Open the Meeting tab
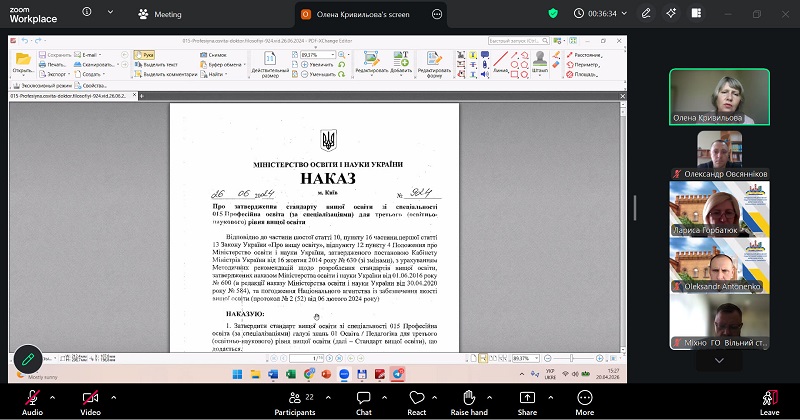Viewport: 800px width, 420px height. pos(160,14)
